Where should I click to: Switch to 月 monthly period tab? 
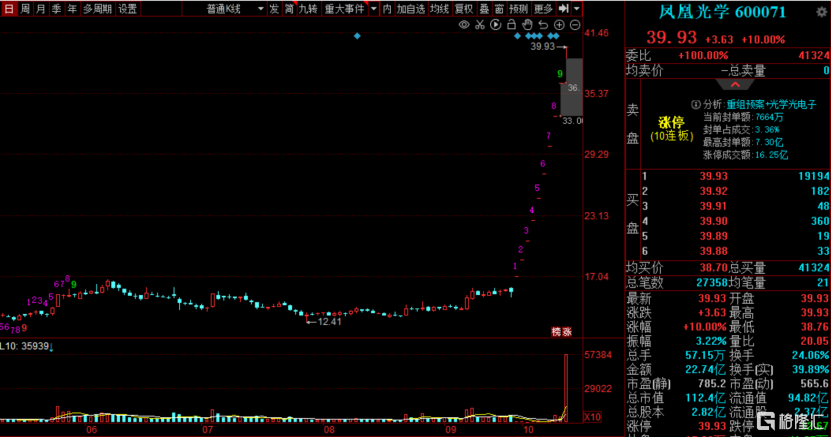coord(41,8)
